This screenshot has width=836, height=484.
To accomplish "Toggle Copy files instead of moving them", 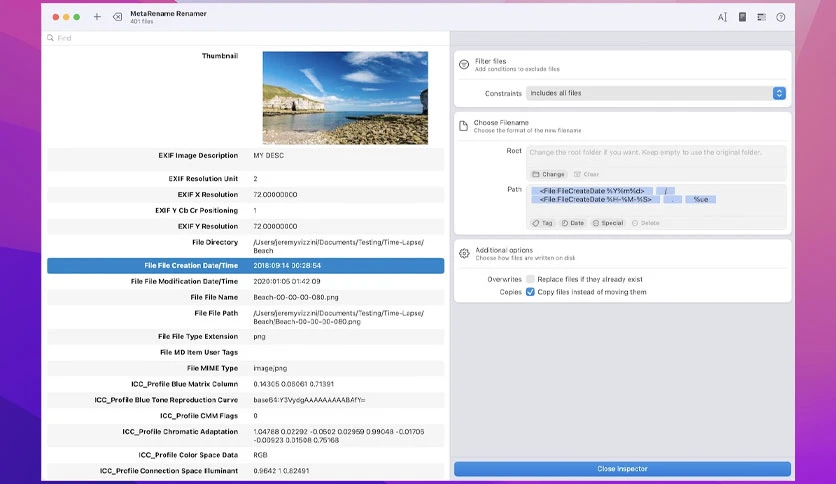I will (x=530, y=292).
